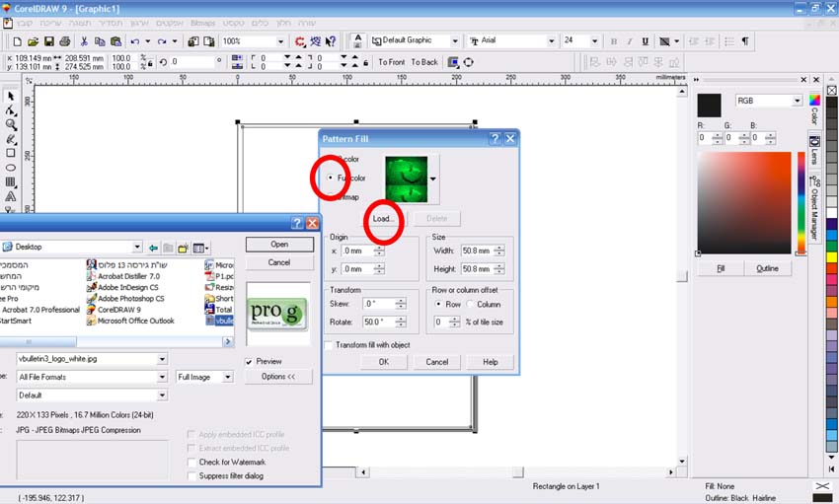The width and height of the screenshot is (839, 504).
Task: Click the Convert to Curves circle icon
Action: coord(468,62)
